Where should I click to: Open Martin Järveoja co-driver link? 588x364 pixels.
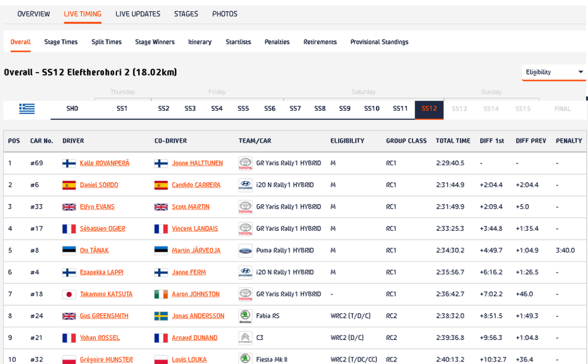click(196, 250)
